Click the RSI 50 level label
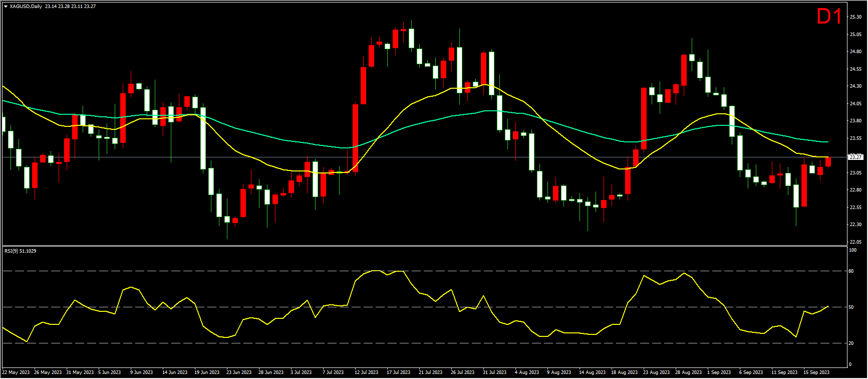868x379 pixels. [852, 307]
